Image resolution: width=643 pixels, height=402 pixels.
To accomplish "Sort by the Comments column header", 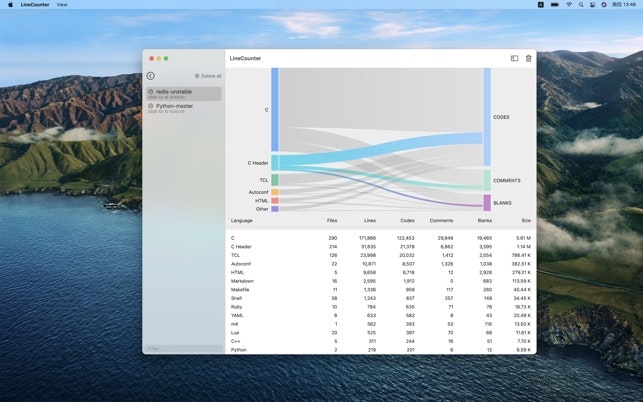I will pyautogui.click(x=441, y=220).
